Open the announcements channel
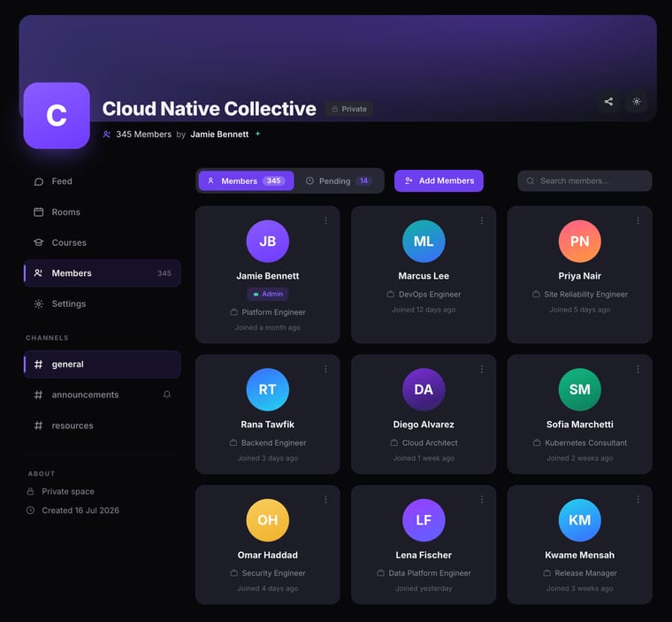Viewport: 672px width, 622px height. pyautogui.click(x=102, y=395)
